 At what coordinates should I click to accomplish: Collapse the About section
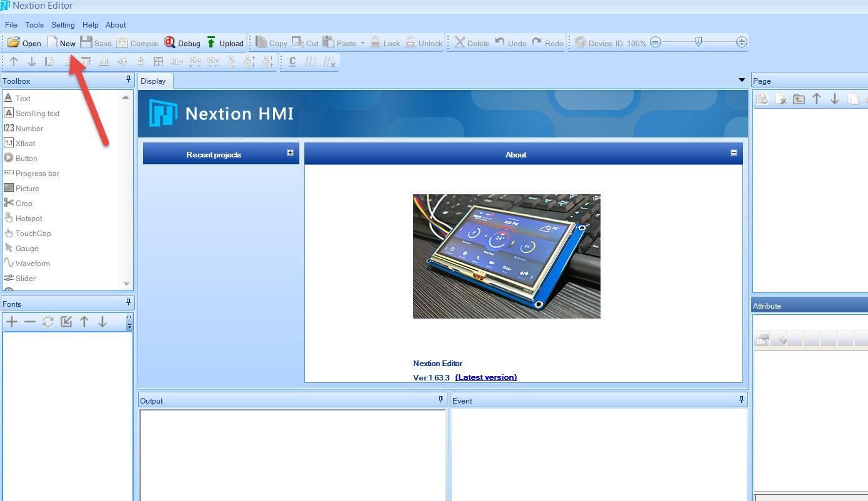734,152
